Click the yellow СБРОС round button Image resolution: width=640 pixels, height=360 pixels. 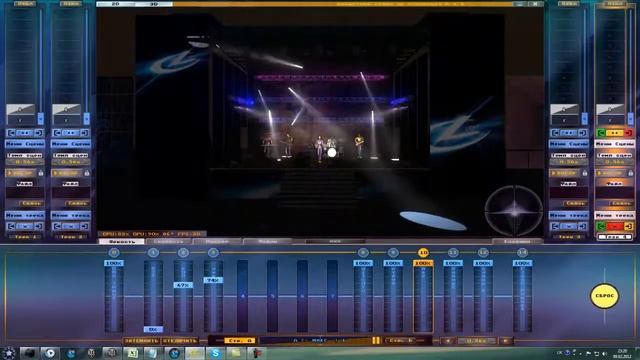click(604, 296)
